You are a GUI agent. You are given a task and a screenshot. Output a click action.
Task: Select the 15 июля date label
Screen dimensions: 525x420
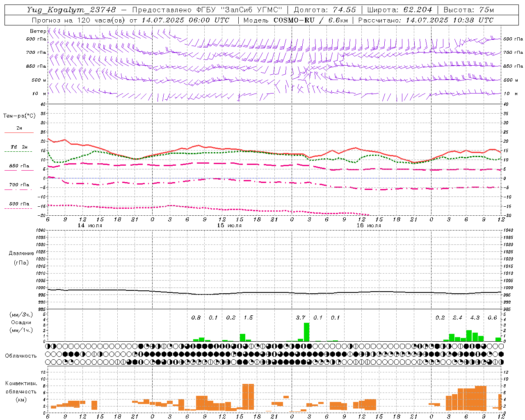pos(229,226)
